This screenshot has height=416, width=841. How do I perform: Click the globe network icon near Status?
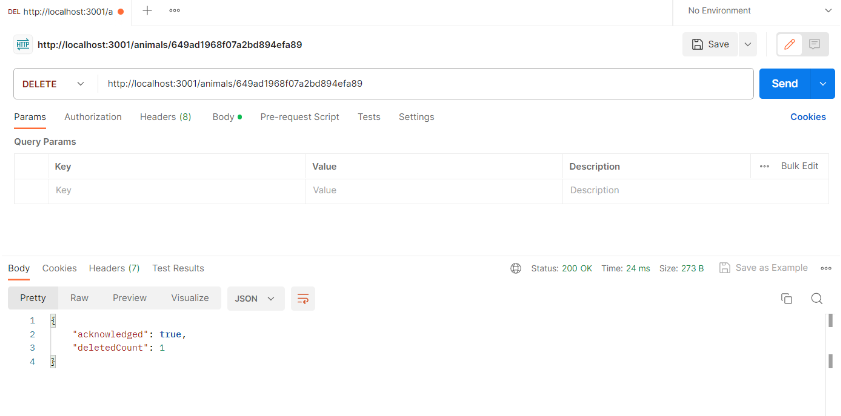[x=515, y=268]
